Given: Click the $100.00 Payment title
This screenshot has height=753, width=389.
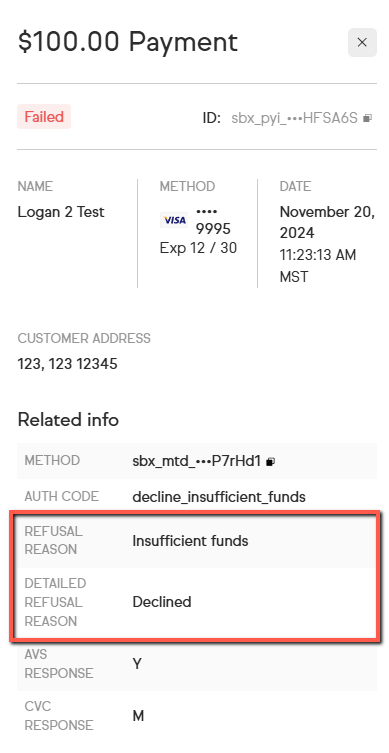Looking at the screenshot, I should [x=128, y=42].
